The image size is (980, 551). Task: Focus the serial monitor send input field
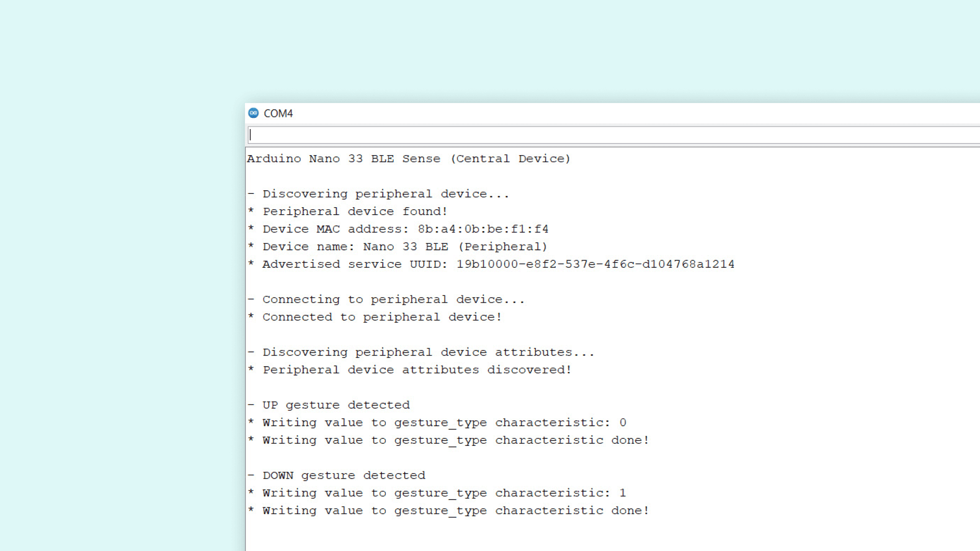tap(612, 135)
